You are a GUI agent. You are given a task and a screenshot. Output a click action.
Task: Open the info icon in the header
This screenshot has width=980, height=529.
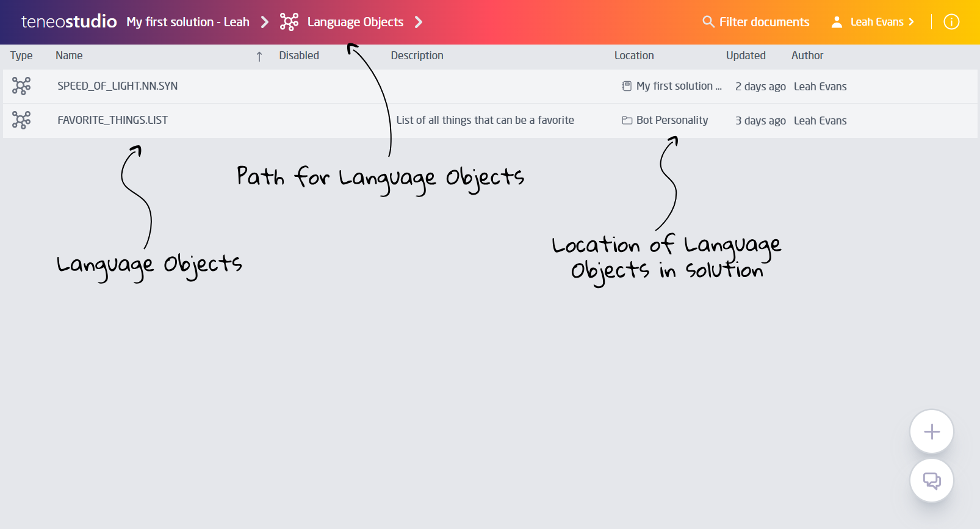951,22
